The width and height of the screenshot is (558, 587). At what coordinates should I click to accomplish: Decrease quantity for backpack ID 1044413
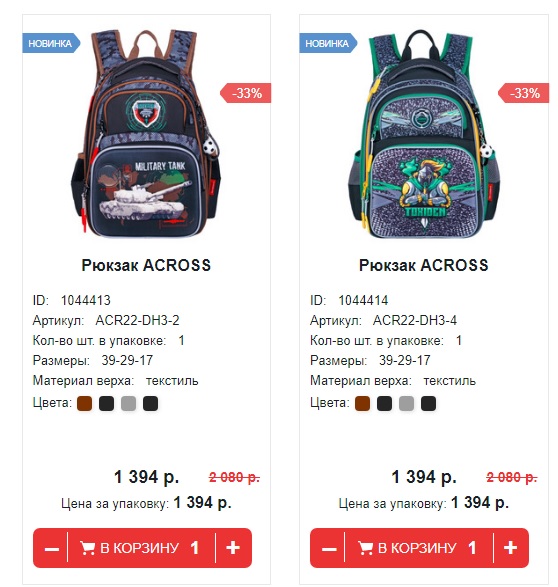click(x=51, y=548)
